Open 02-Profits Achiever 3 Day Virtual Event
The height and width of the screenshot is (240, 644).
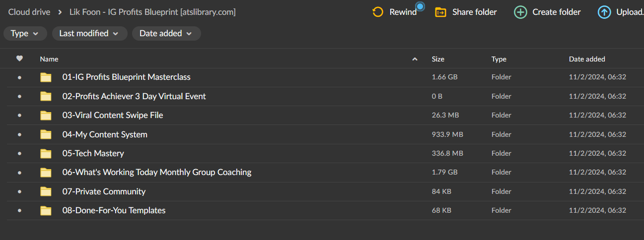point(134,96)
